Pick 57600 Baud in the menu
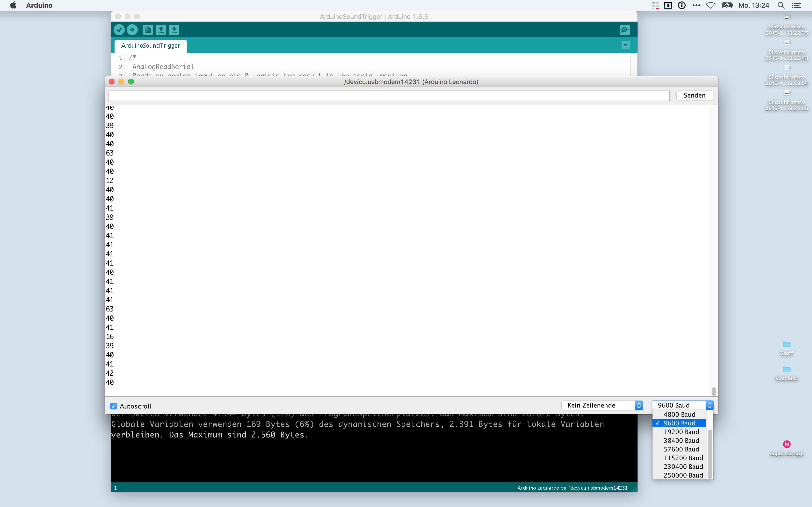The width and height of the screenshot is (812, 507). point(681,449)
